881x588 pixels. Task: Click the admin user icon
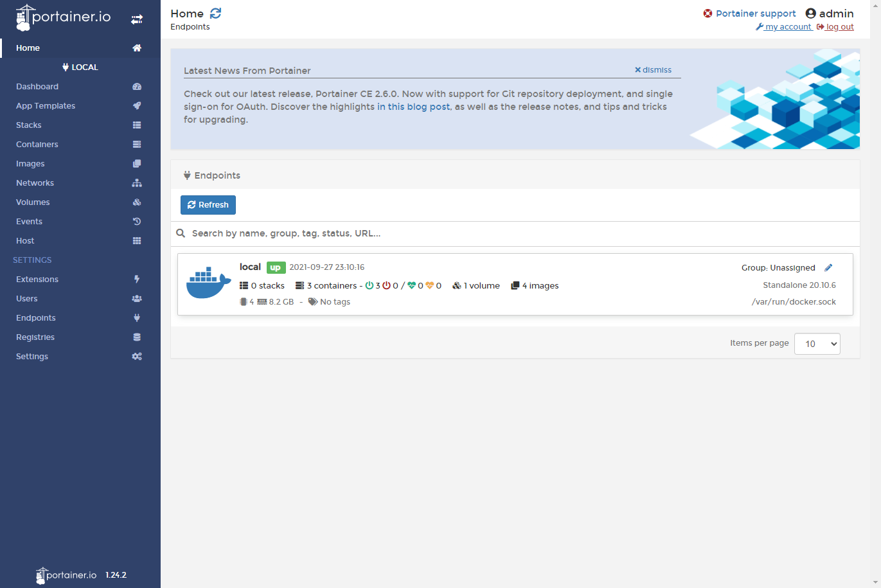pyautogui.click(x=810, y=13)
